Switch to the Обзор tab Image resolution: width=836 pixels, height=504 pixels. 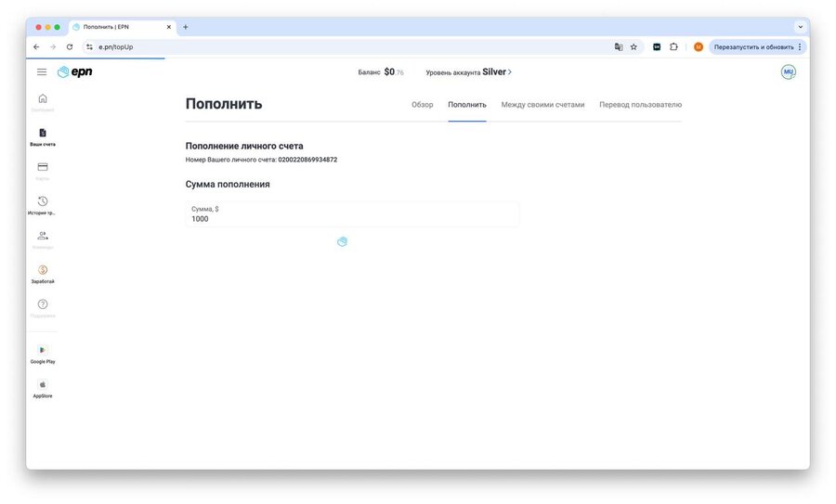423,105
